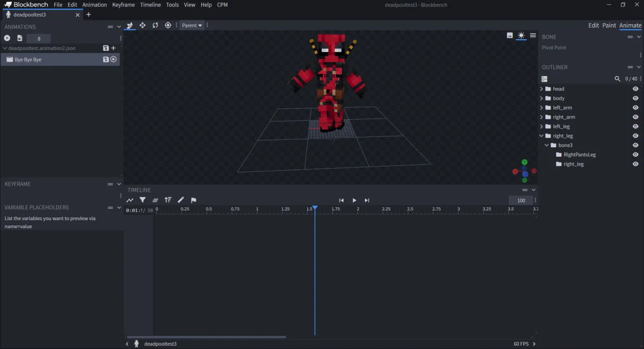
Task: Toggle visibility of body group
Action: point(635,98)
